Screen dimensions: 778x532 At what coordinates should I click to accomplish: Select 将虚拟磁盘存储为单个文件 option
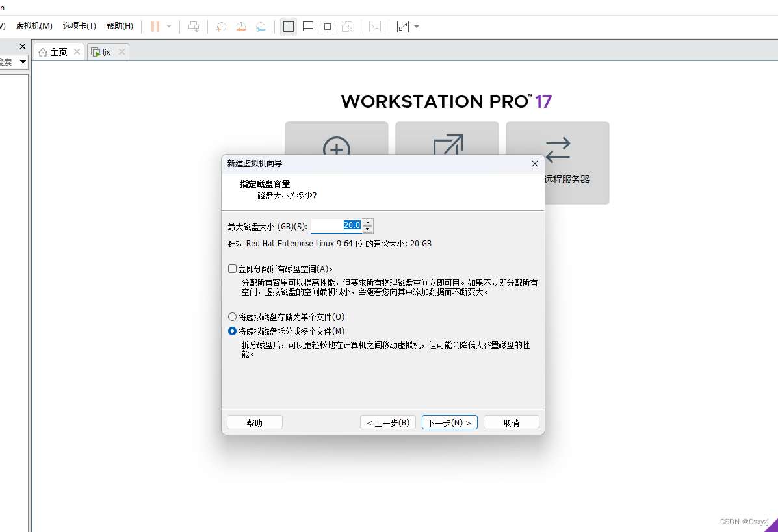pos(232,316)
